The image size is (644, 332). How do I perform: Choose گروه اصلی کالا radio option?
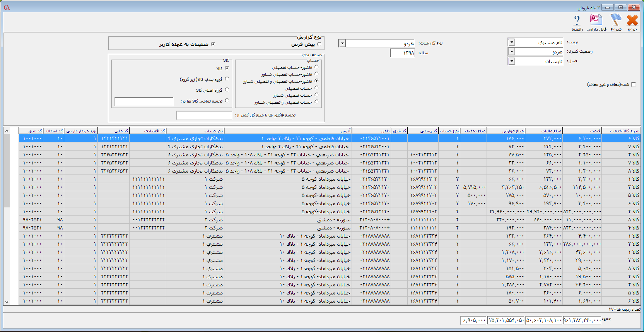227,90
